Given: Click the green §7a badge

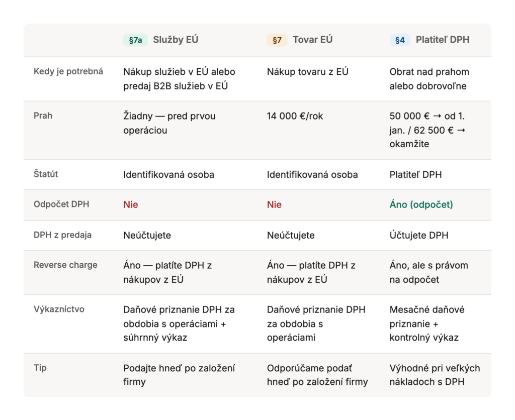Looking at the screenshot, I should [x=135, y=40].
